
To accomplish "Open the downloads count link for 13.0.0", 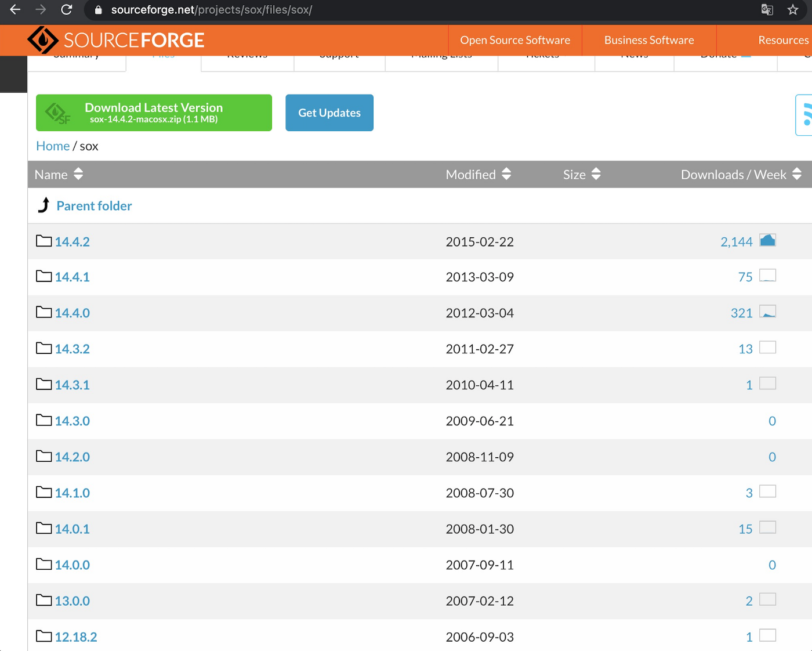I will (749, 601).
